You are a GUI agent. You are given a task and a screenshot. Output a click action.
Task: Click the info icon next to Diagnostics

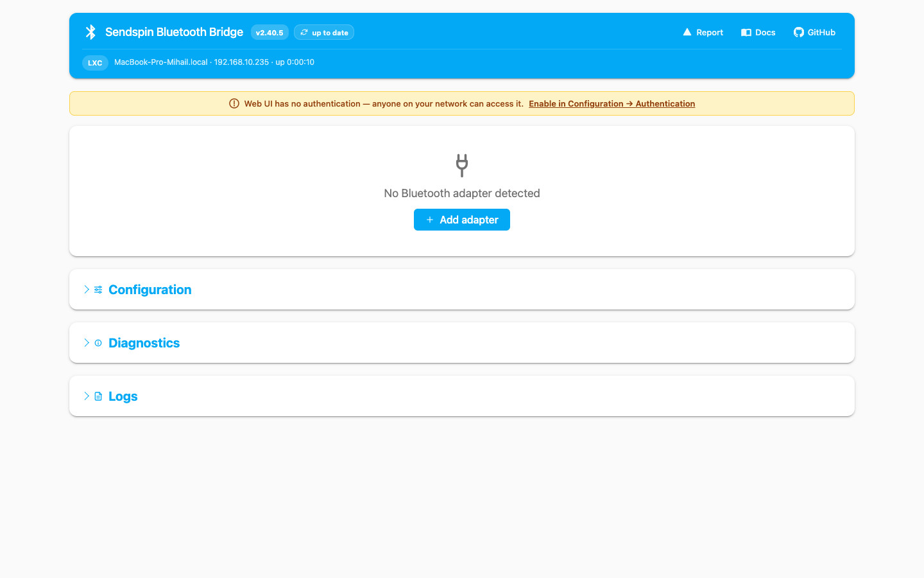pyautogui.click(x=98, y=342)
